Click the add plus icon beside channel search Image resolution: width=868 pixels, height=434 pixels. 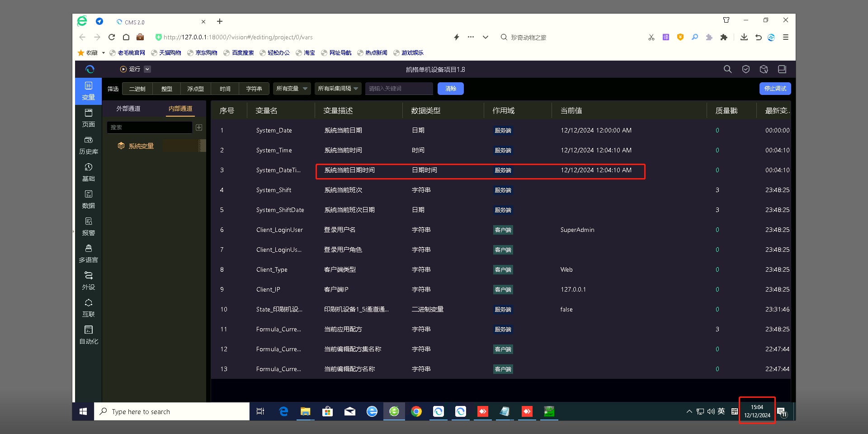tap(199, 127)
